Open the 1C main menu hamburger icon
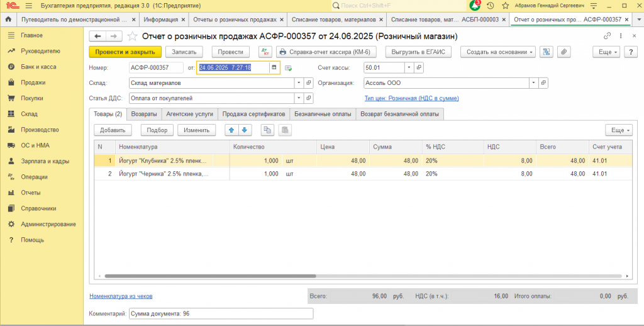Image resolution: width=644 pixels, height=326 pixels. coord(28,6)
